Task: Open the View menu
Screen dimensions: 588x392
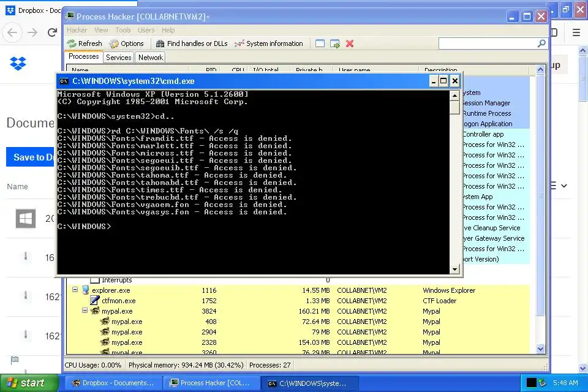Action: (x=101, y=30)
